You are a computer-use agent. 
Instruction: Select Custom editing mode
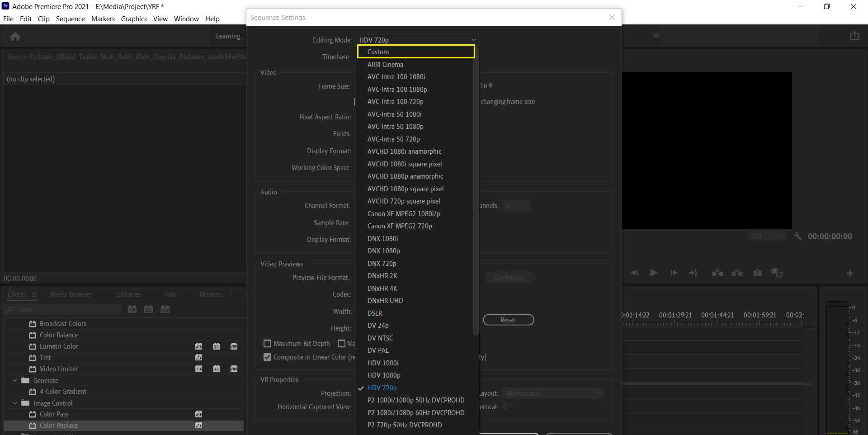(416, 52)
